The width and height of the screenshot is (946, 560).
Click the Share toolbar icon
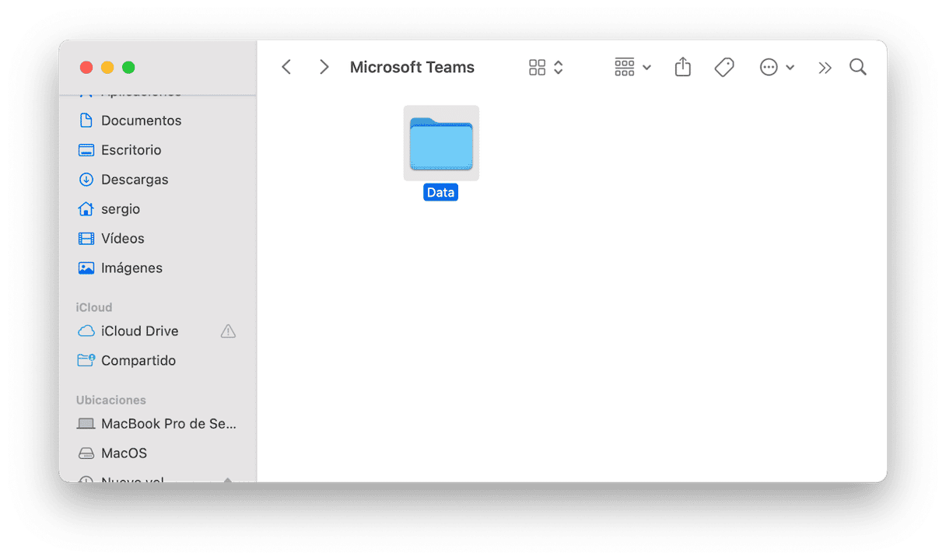click(682, 67)
